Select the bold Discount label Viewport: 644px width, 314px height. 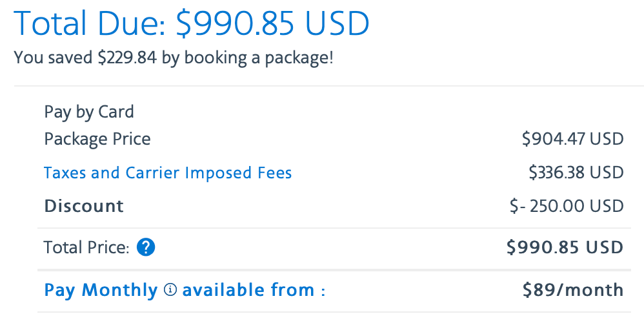84,206
